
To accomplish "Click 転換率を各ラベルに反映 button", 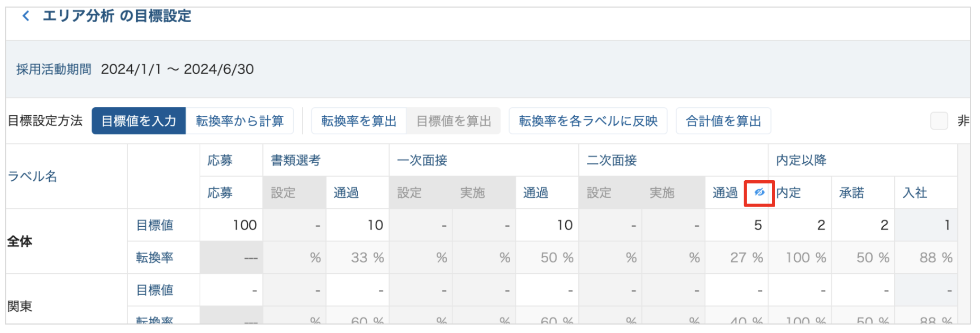I will [x=588, y=121].
